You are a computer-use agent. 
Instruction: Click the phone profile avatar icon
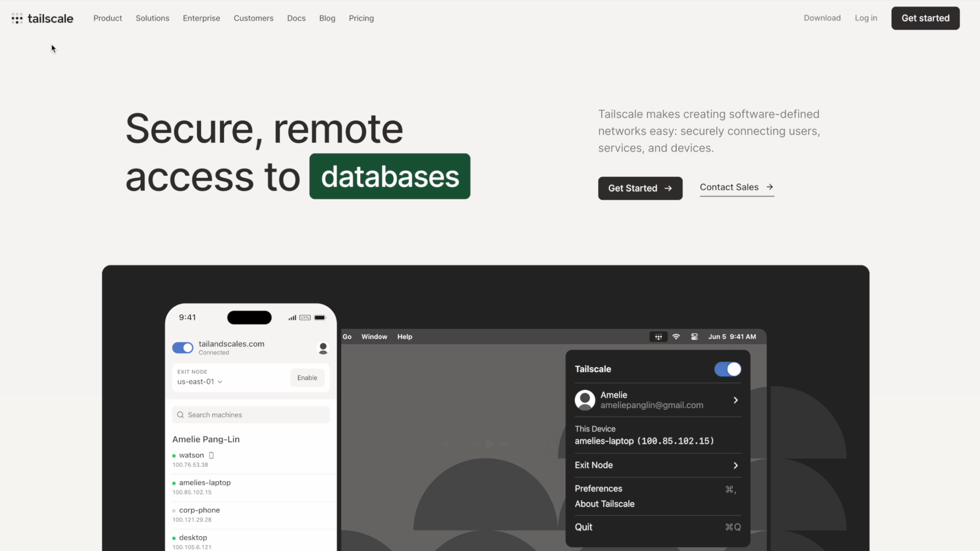(x=323, y=348)
